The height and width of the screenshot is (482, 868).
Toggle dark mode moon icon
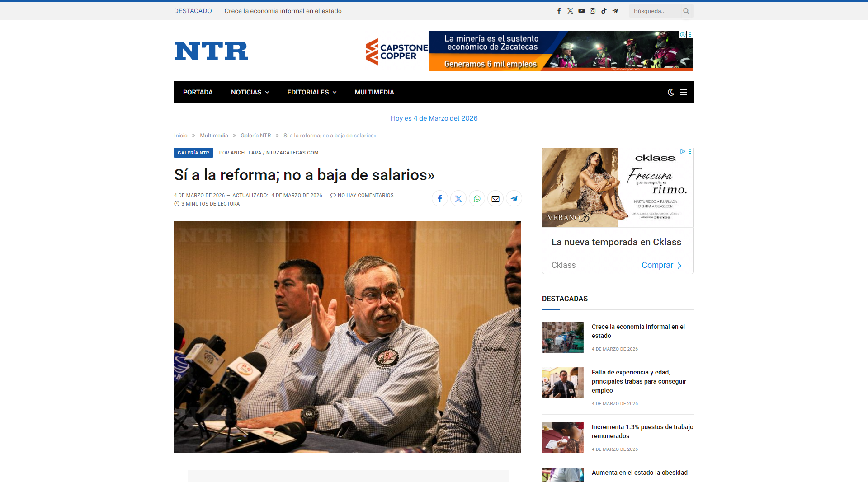coord(671,92)
